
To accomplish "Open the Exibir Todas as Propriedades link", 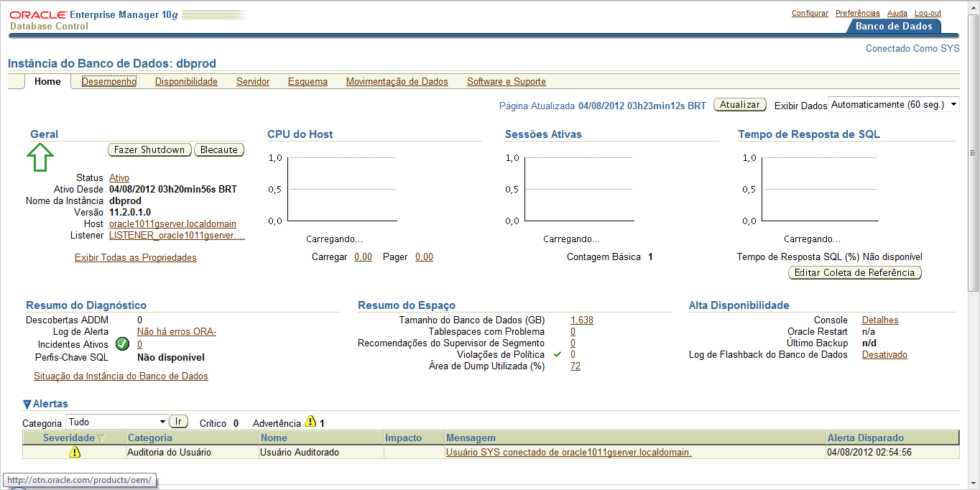I will [135, 257].
